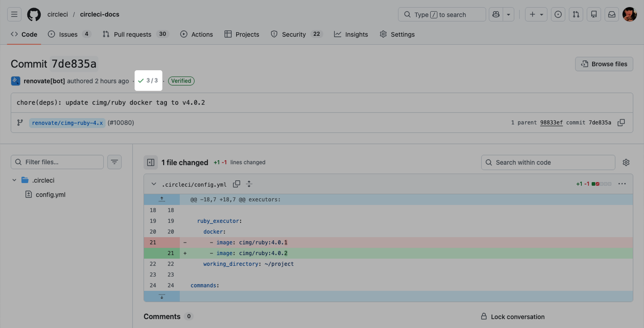Open the file filter options icon
Viewport: 644px width, 328px height.
click(114, 162)
